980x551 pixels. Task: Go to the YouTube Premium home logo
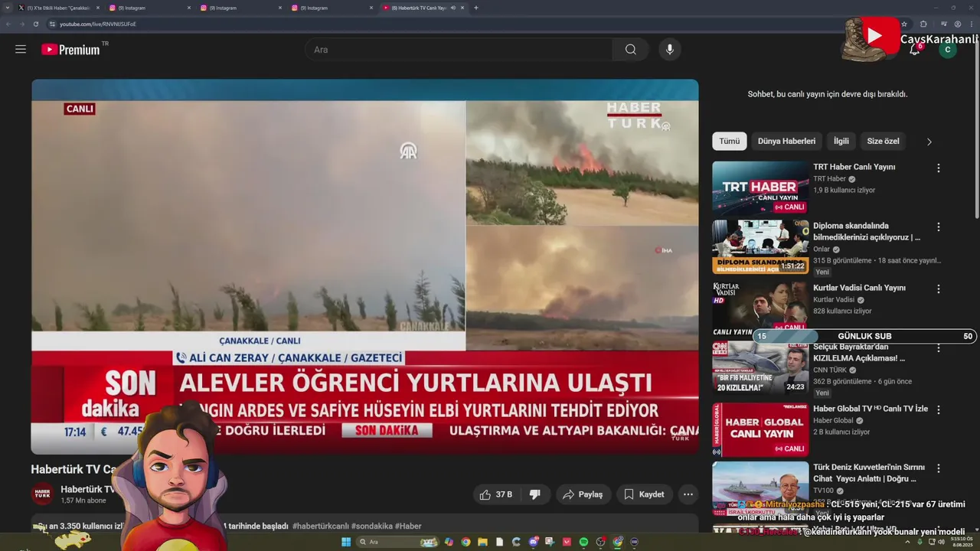pyautogui.click(x=70, y=50)
